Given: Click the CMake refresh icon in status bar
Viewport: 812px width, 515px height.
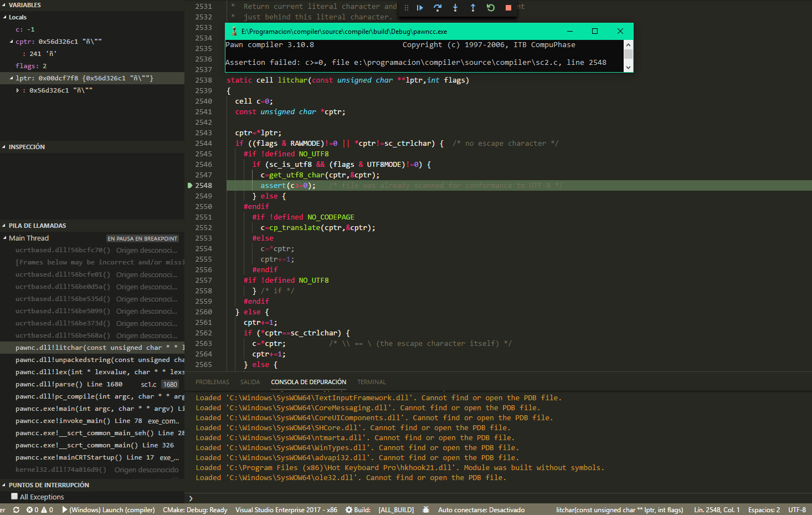Looking at the screenshot, I should [x=16, y=509].
